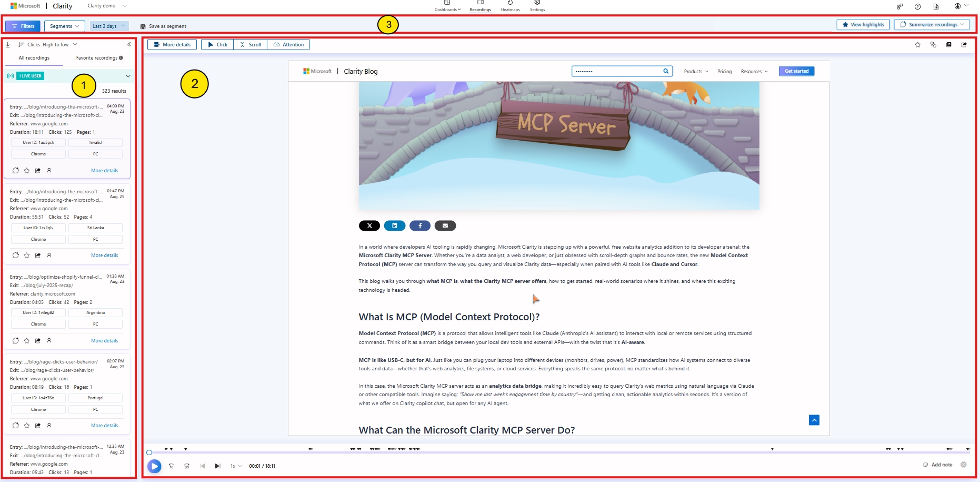Toggle the Scroll heatmap overlay
This screenshot has width=980, height=482.
[x=251, y=45]
